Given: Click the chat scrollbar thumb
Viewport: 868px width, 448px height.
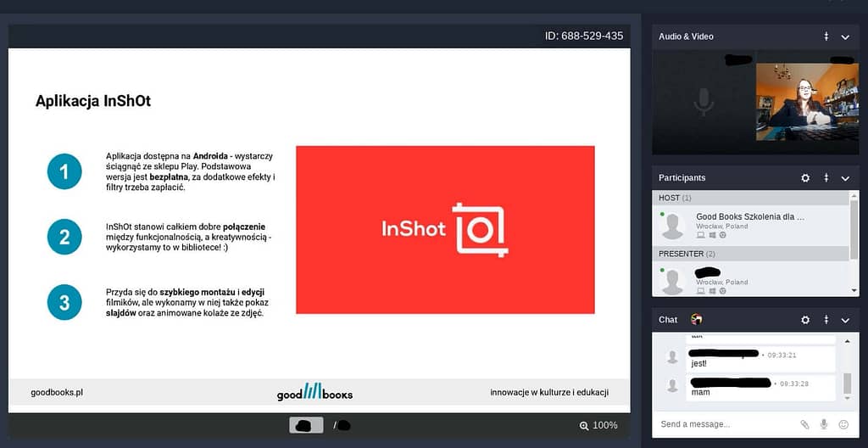Looking at the screenshot, I should click(x=847, y=384).
